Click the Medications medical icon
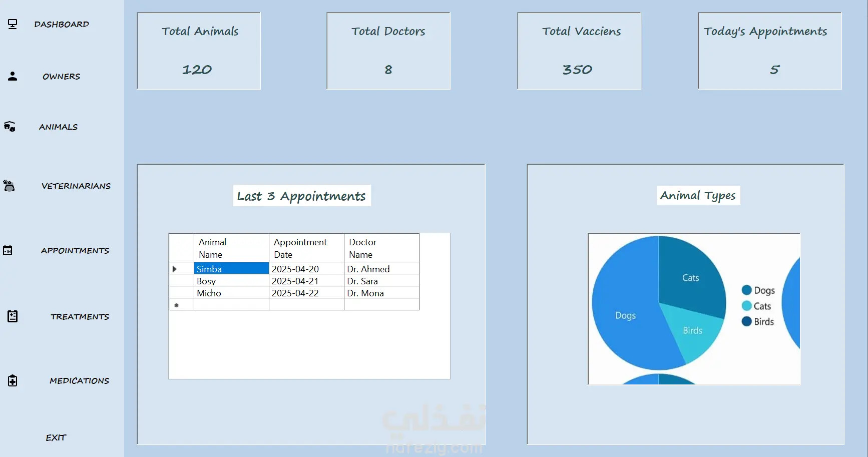 [13, 380]
